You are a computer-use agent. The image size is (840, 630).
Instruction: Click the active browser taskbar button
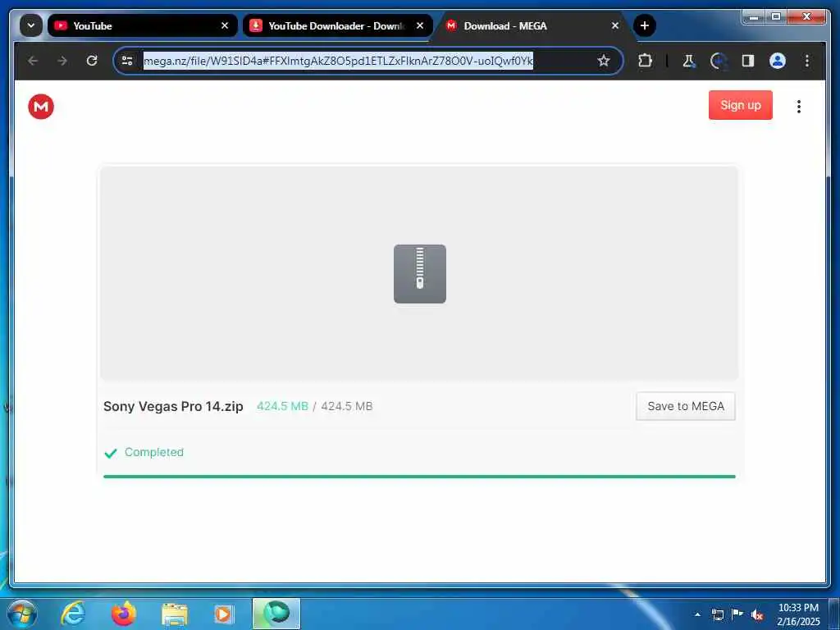(x=276, y=614)
